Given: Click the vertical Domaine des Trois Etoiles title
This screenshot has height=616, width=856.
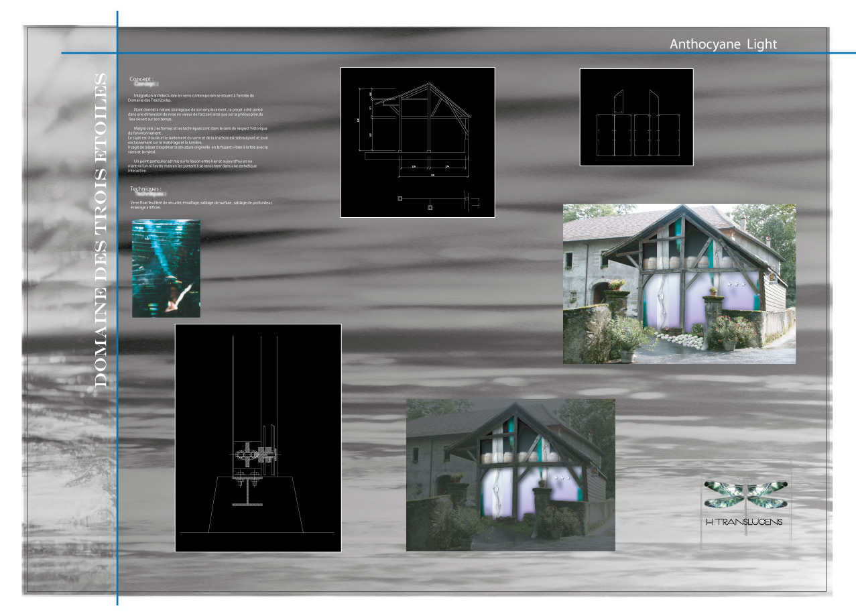Looking at the screenshot, I should pyautogui.click(x=101, y=229).
